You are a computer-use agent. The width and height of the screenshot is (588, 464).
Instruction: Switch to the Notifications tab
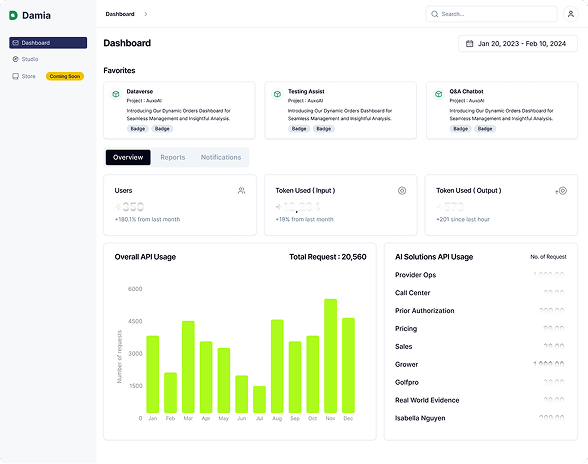tap(220, 157)
